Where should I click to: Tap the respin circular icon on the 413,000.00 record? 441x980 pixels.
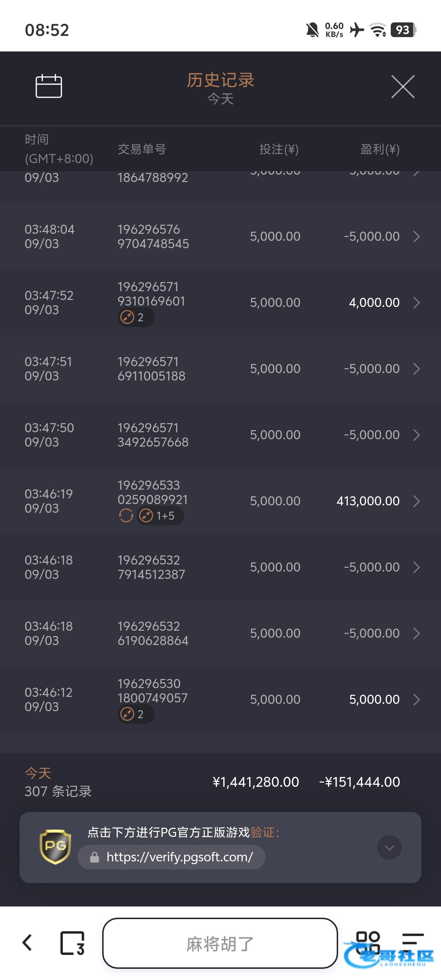click(x=126, y=516)
